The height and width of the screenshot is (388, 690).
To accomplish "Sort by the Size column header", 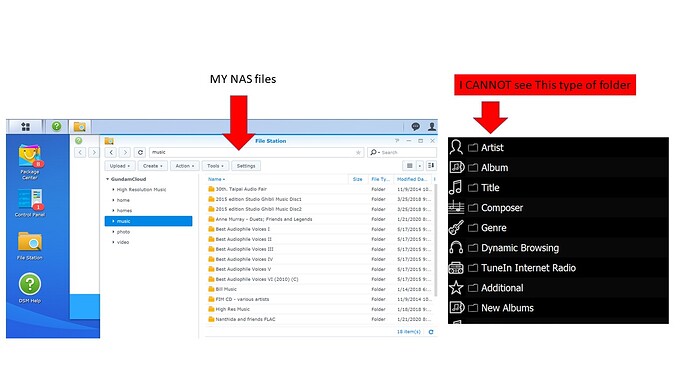I will pos(357,179).
